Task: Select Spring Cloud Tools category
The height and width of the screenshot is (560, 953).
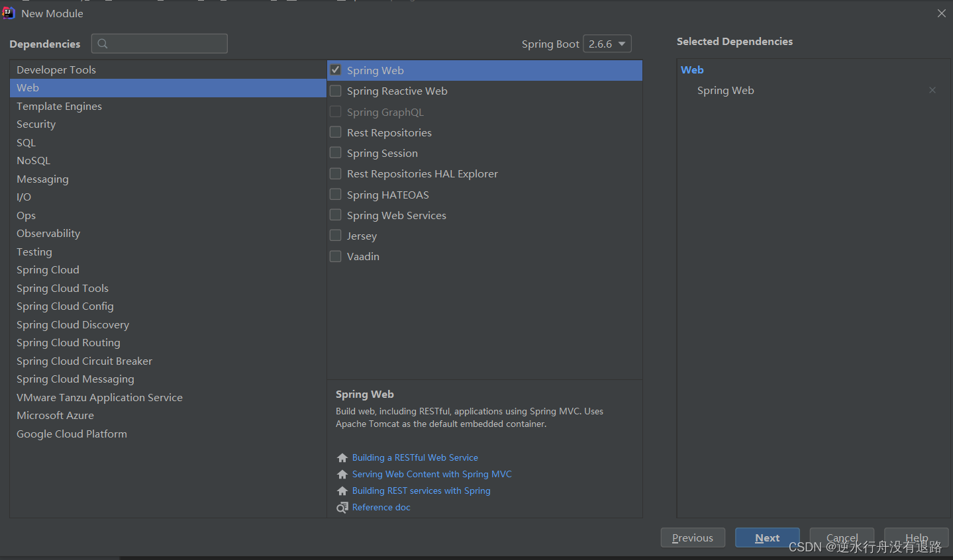Action: point(168,288)
